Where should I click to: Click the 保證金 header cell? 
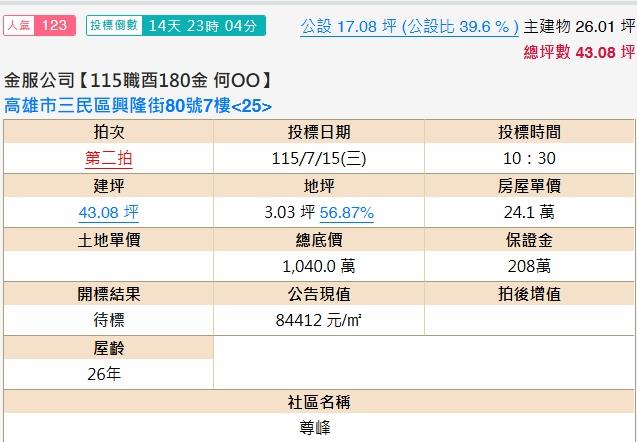pos(529,240)
